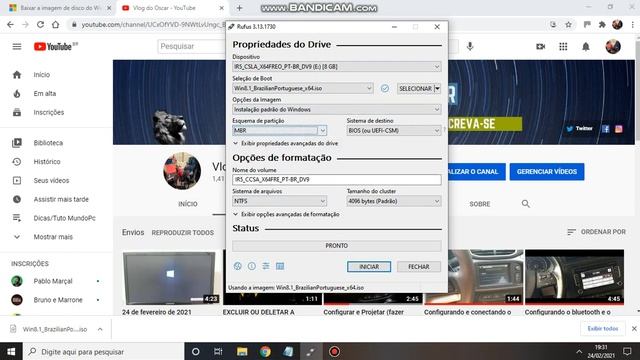Show the Rufus log icon

(280, 266)
